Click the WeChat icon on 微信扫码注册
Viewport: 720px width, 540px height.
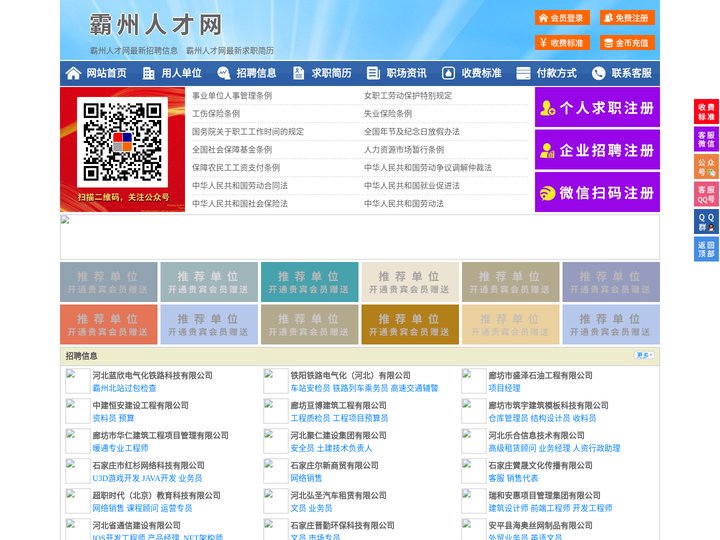point(547,193)
